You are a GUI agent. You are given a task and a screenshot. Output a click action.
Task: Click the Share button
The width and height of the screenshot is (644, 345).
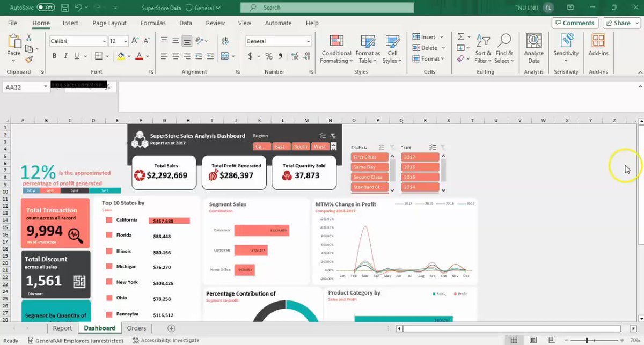(621, 23)
